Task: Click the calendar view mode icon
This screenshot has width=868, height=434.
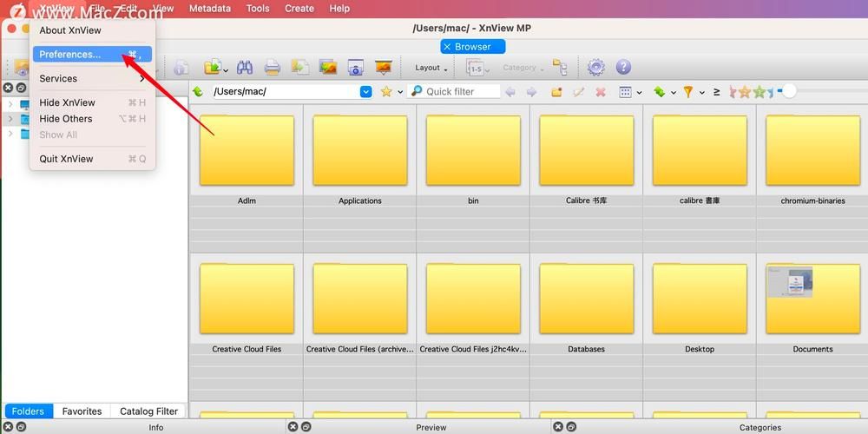Action: pyautogui.click(x=626, y=92)
